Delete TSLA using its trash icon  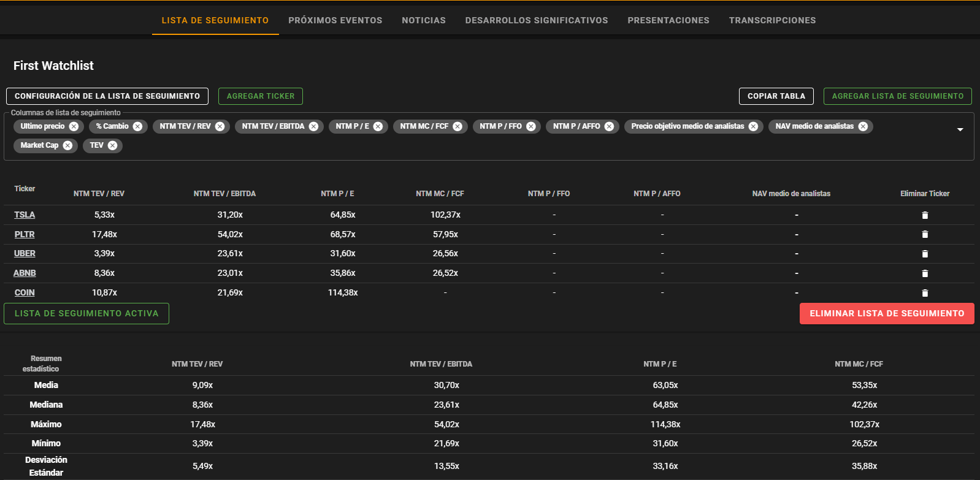925,215
